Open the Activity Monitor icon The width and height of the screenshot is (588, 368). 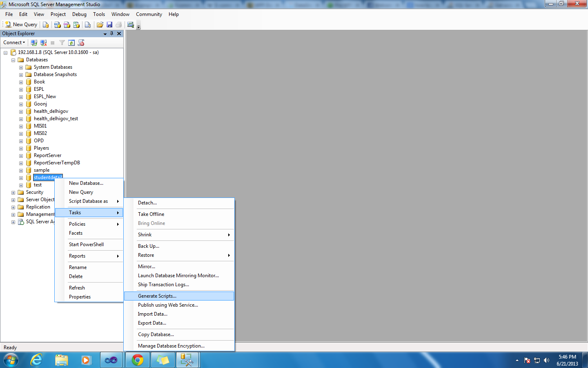click(131, 25)
